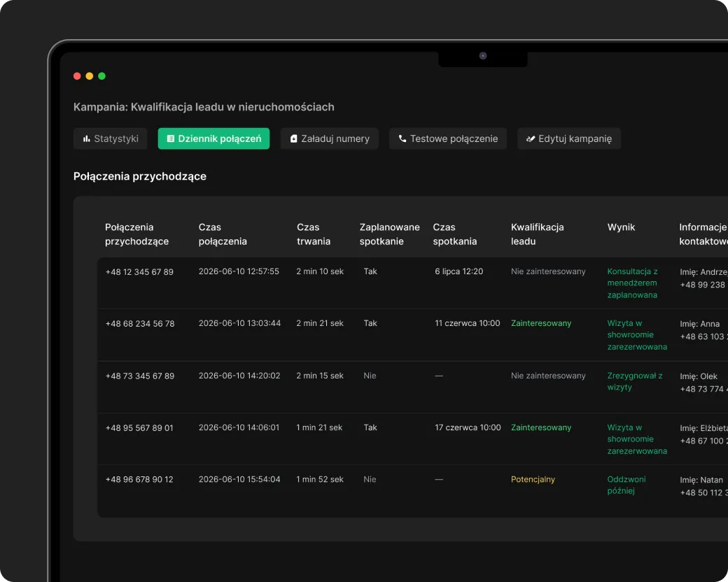The image size is (728, 582).
Task: Click the green maximize window dot
Action: point(101,76)
